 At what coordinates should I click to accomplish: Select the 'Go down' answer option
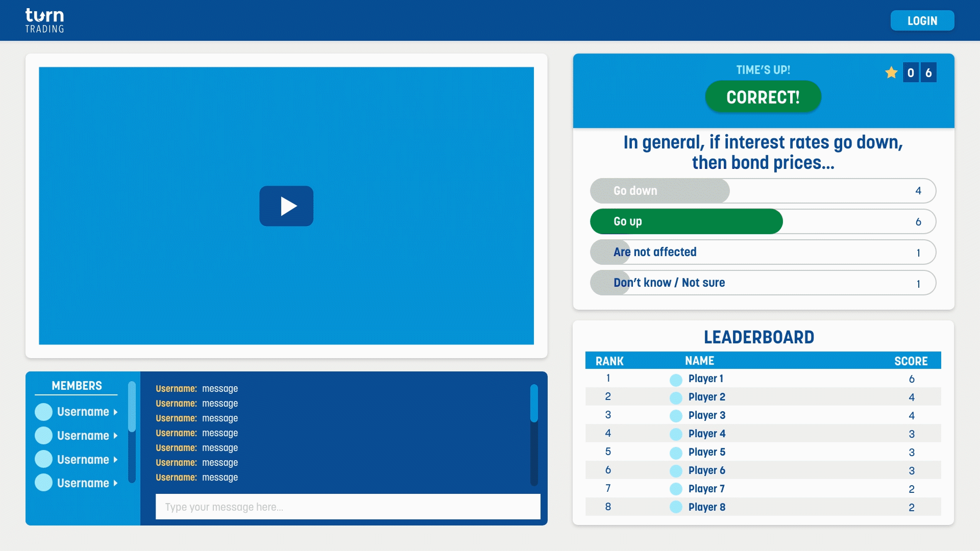[x=763, y=191]
